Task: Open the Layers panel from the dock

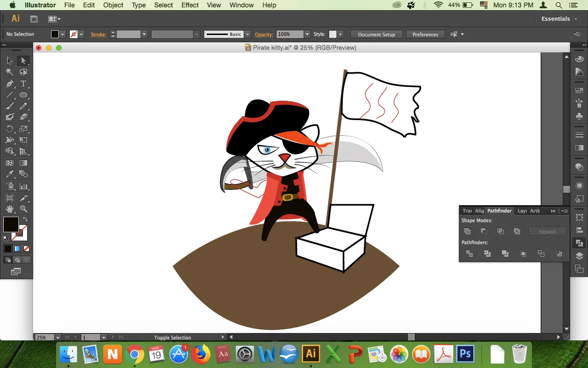Action: [x=579, y=256]
